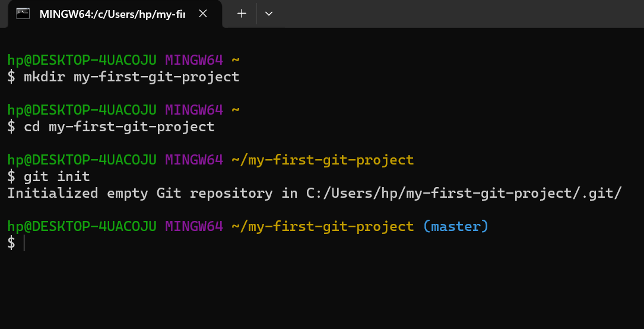This screenshot has height=329, width=644.
Task: Click "hp@DESKTOP-4UACOJU" in the topmost prompt
Action: coord(82,60)
